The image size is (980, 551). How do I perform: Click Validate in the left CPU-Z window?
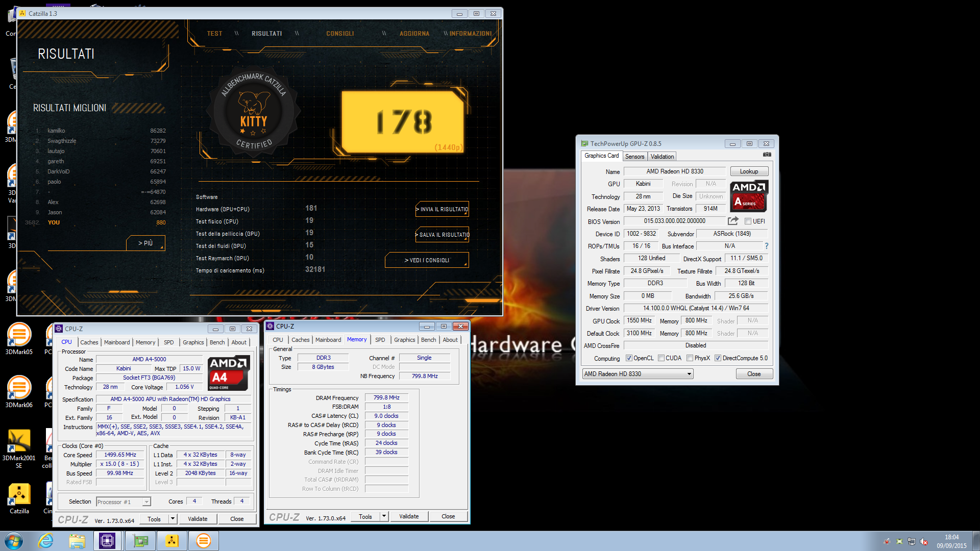pyautogui.click(x=198, y=519)
